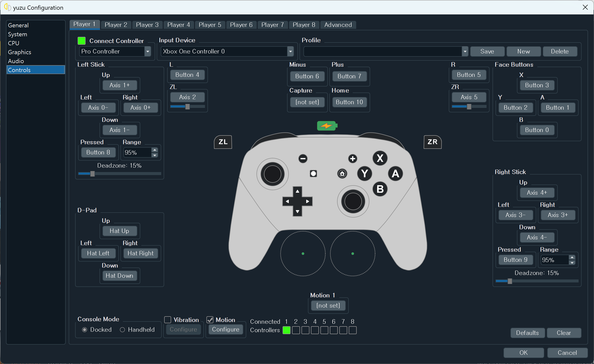The image size is (594, 364).
Task: Click the left analog stick on controller image
Action: point(273,174)
